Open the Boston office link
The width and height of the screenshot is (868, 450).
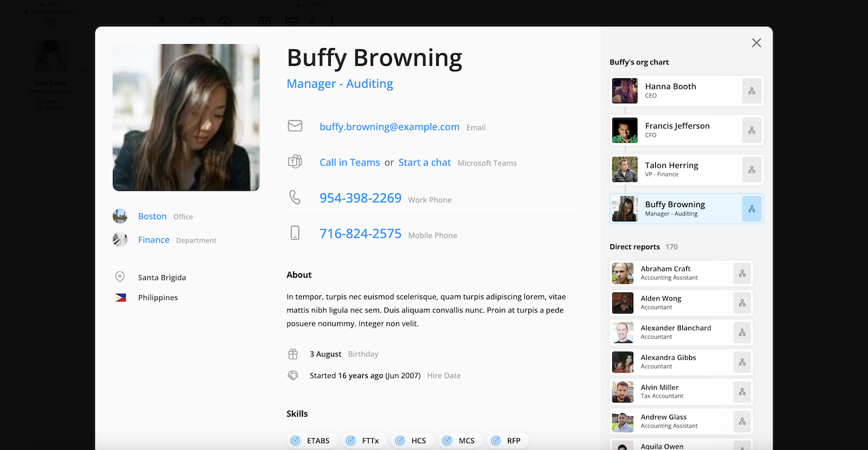pyautogui.click(x=152, y=217)
